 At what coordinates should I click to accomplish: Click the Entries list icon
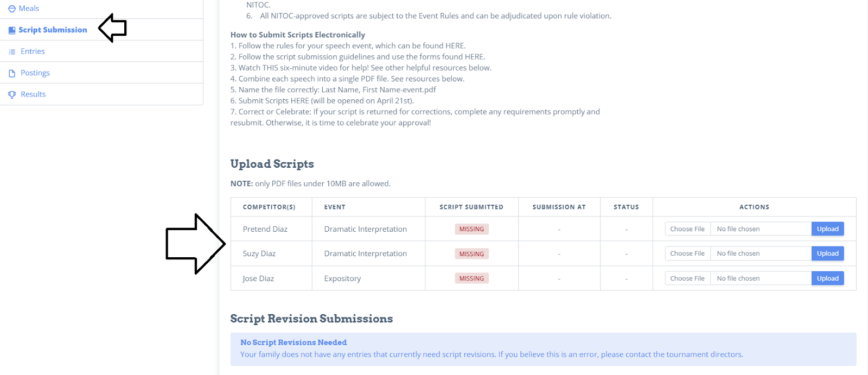tap(12, 51)
